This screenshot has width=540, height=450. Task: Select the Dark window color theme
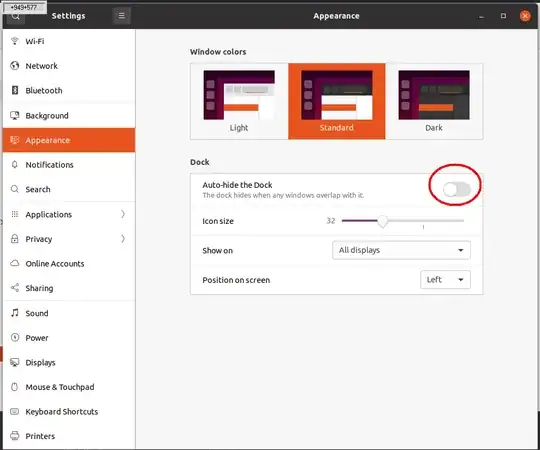click(434, 101)
